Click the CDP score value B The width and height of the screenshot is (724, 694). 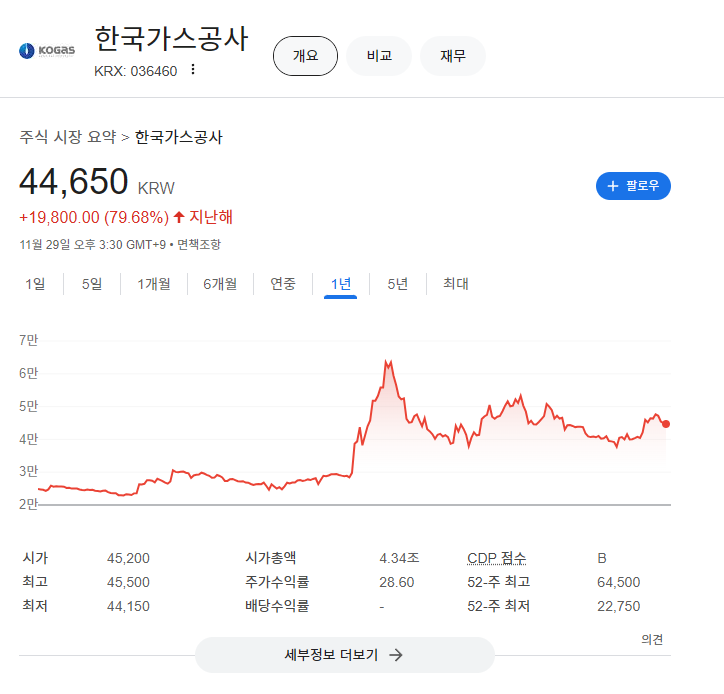tap(602, 558)
